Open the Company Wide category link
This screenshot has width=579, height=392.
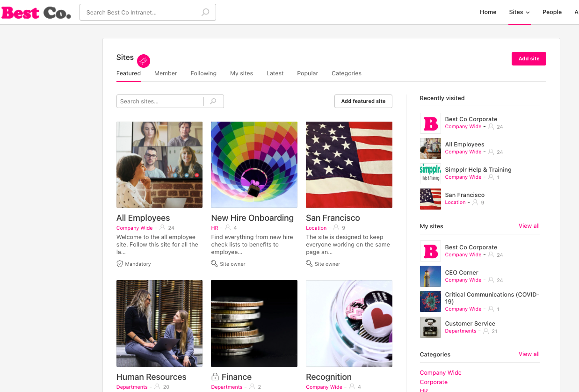(x=441, y=373)
